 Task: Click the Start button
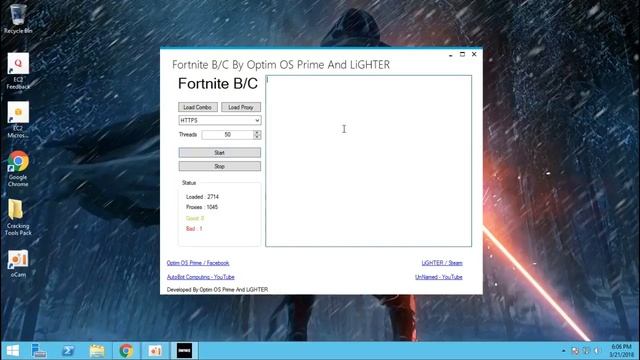pos(220,153)
